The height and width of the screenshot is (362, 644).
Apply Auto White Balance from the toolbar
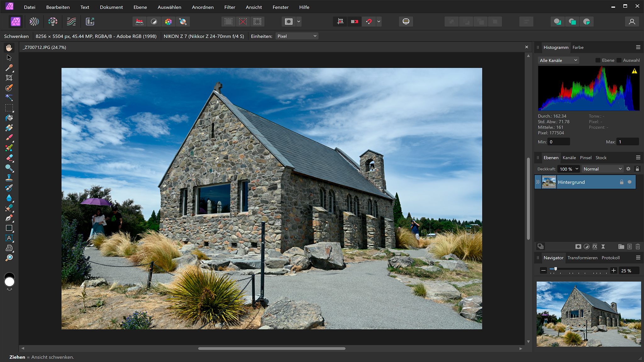tap(183, 21)
